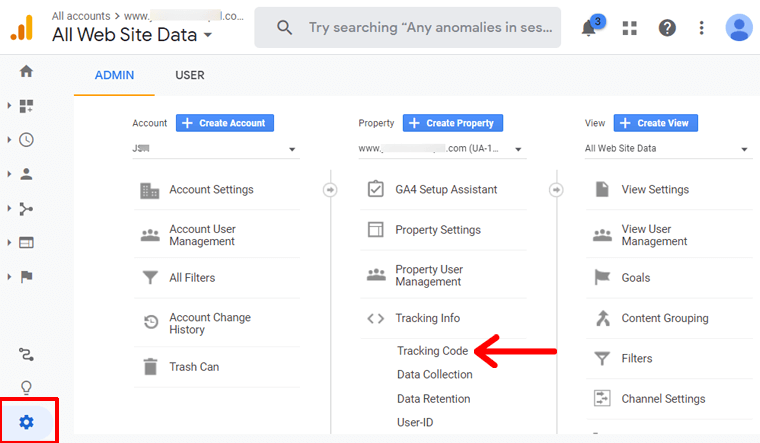Click the search magnifier icon

click(285, 28)
